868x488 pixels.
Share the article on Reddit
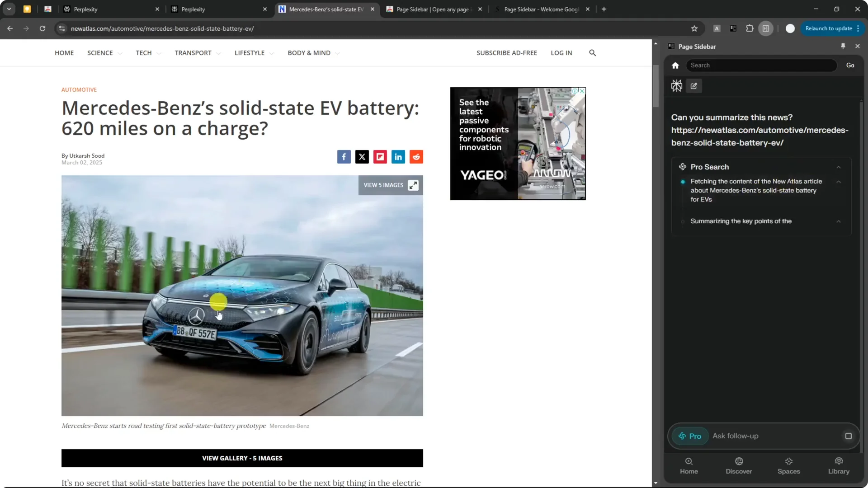pyautogui.click(x=416, y=157)
